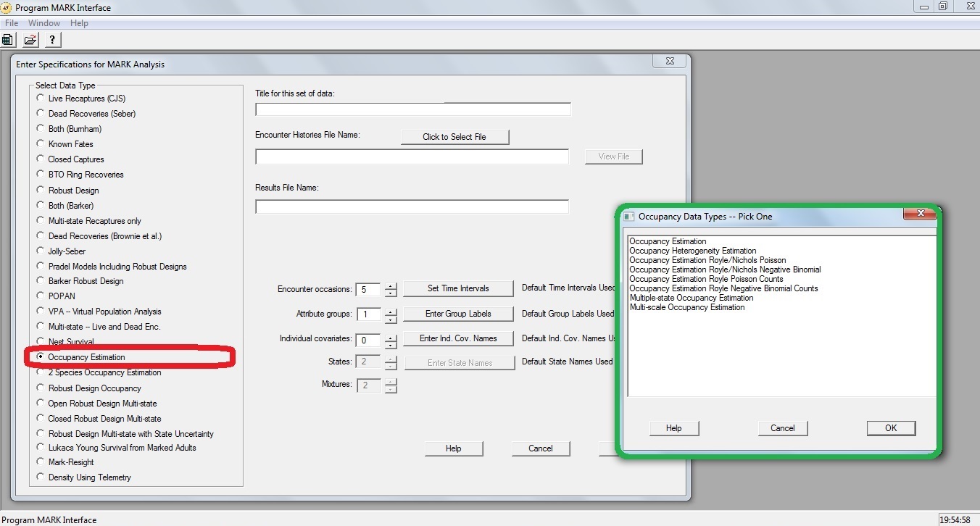This screenshot has width=980, height=526.
Task: Select the Barker Robust Design option
Action: [80, 281]
